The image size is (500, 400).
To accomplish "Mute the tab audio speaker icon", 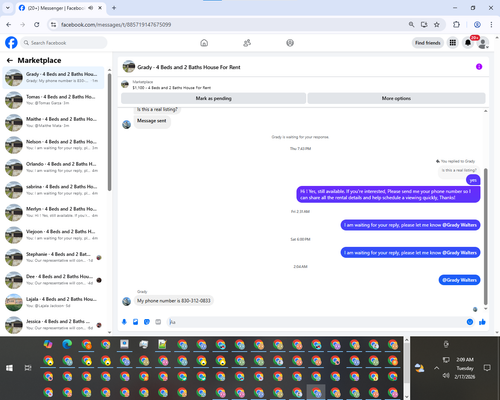I will (x=91, y=8).
